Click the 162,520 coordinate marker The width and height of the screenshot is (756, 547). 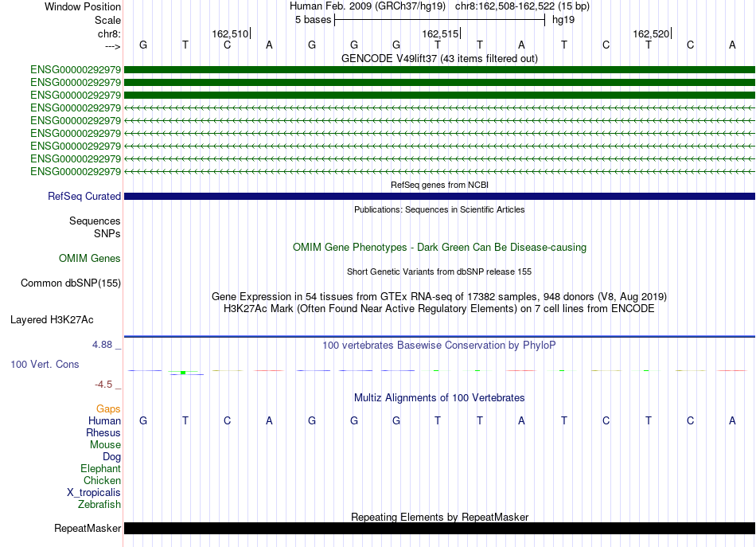(x=651, y=33)
